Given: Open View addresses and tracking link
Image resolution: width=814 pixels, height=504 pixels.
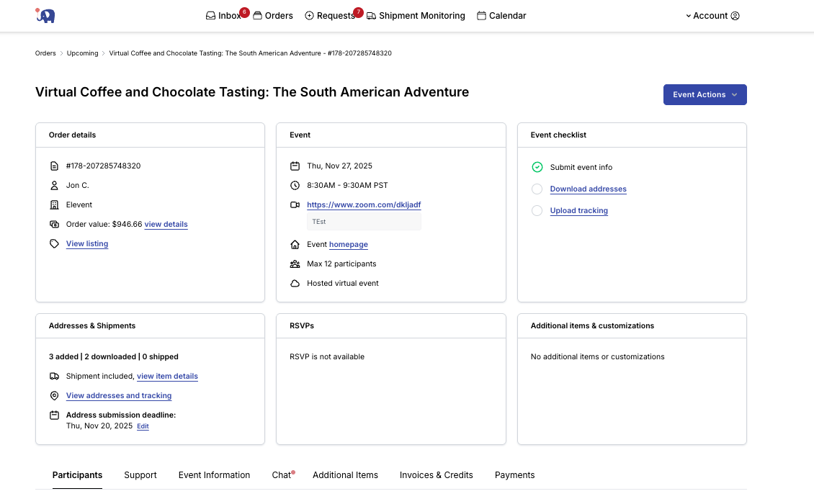Looking at the screenshot, I should tap(119, 396).
